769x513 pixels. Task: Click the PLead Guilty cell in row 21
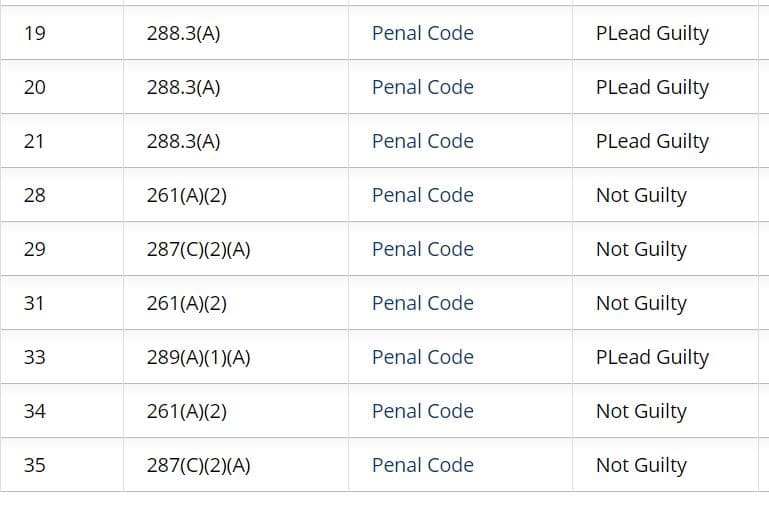(652, 141)
